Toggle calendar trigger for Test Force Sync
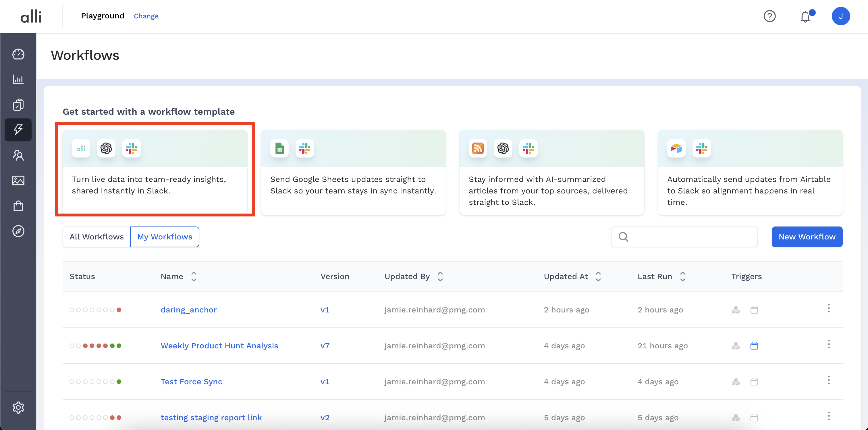Screen dimensions: 868x430 click(x=754, y=382)
